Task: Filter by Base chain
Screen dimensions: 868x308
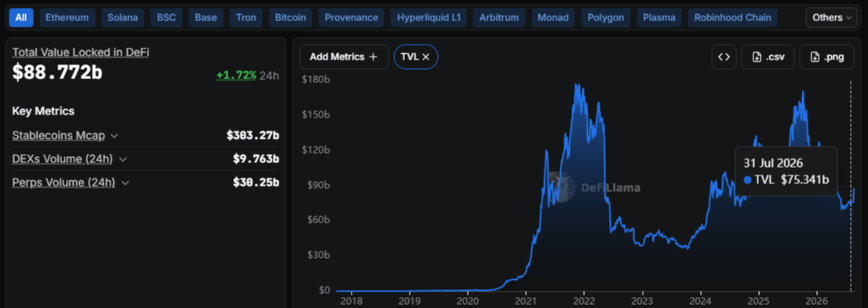Action: coord(206,18)
